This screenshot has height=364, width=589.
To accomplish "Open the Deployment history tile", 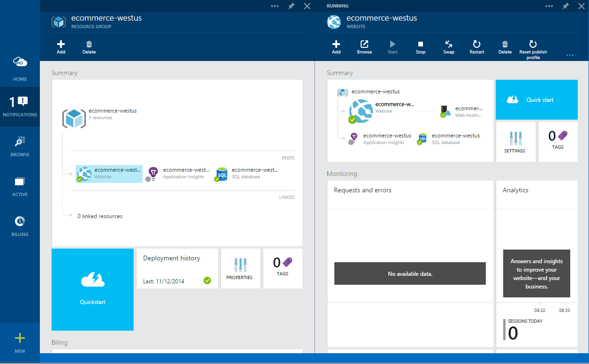I will [x=177, y=269].
